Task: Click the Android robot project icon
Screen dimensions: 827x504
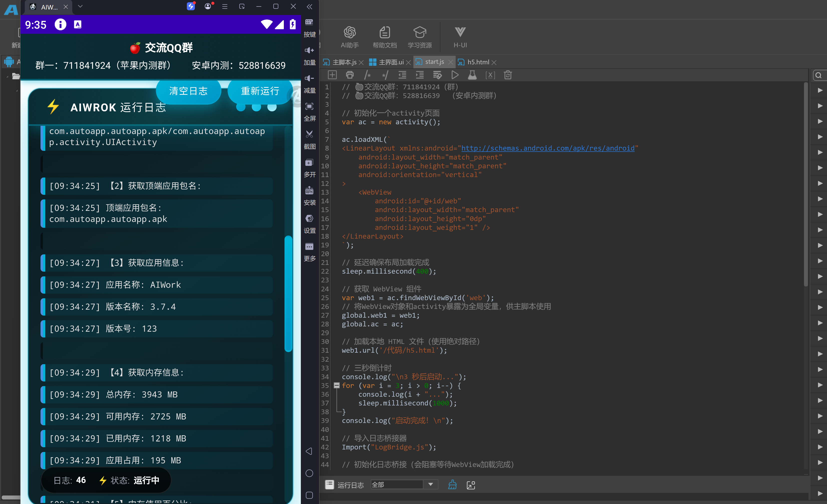Action: 9,62
